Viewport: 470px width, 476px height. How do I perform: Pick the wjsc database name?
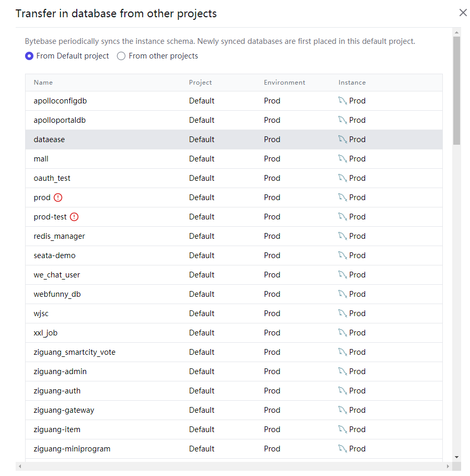[x=41, y=314]
